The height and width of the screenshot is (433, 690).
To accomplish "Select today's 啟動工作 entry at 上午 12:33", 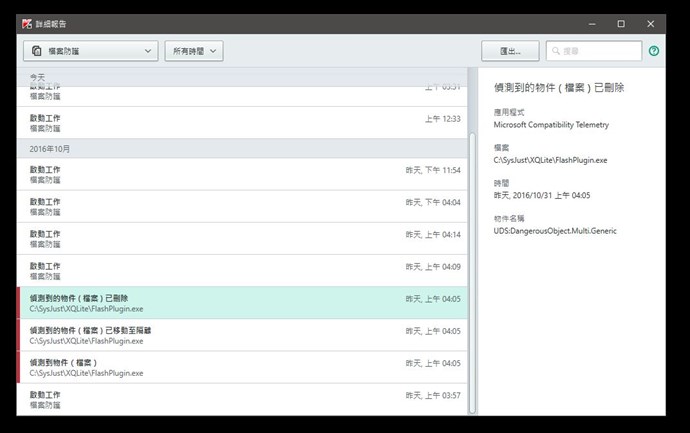I will pyautogui.click(x=240, y=123).
